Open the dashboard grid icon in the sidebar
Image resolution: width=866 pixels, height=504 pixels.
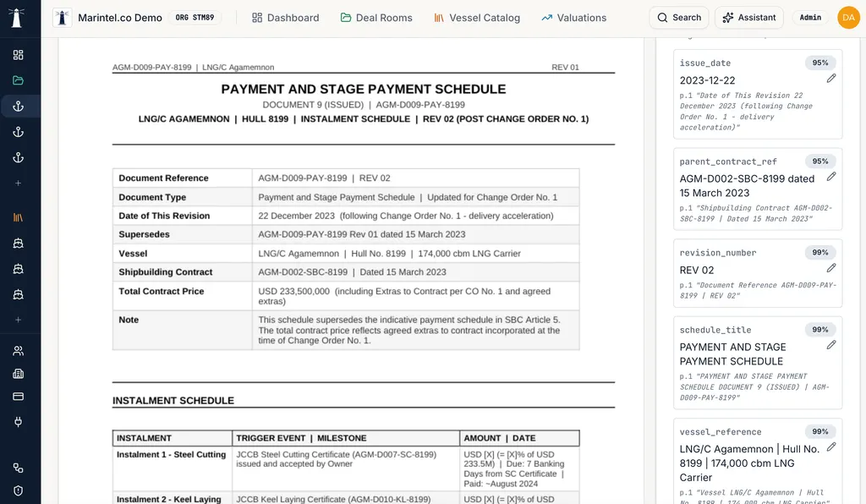click(19, 55)
